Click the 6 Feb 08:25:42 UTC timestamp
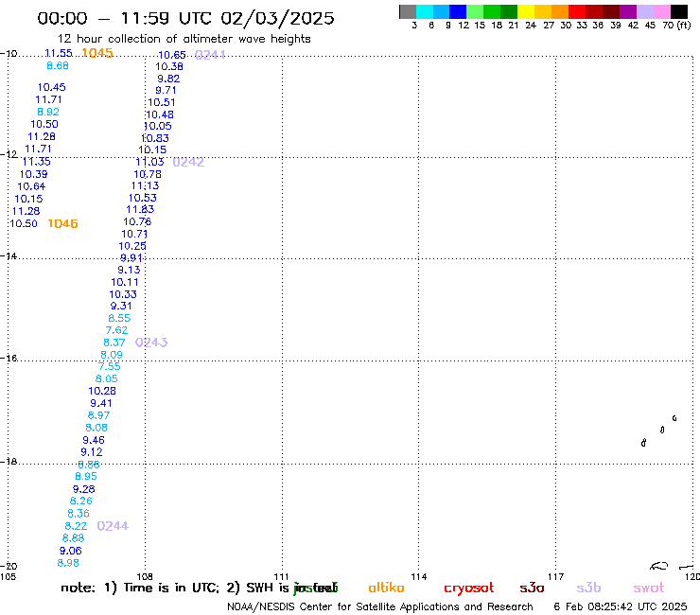Image resolution: width=700 pixels, height=615 pixels. pos(621,606)
